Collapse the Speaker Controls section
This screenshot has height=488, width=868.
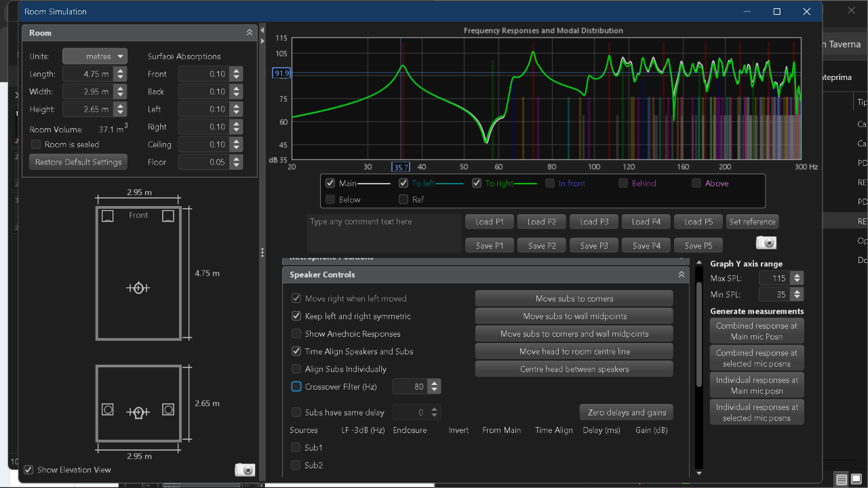(681, 274)
